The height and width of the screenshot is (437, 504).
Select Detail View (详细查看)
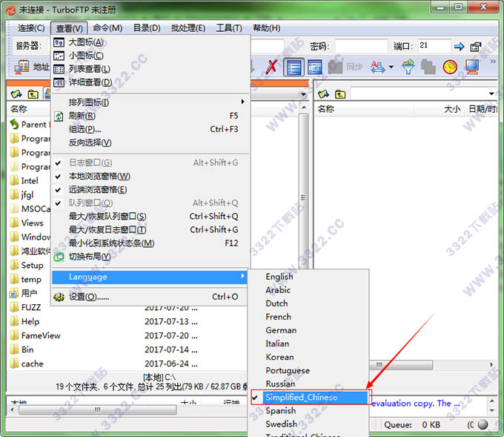coord(150,82)
